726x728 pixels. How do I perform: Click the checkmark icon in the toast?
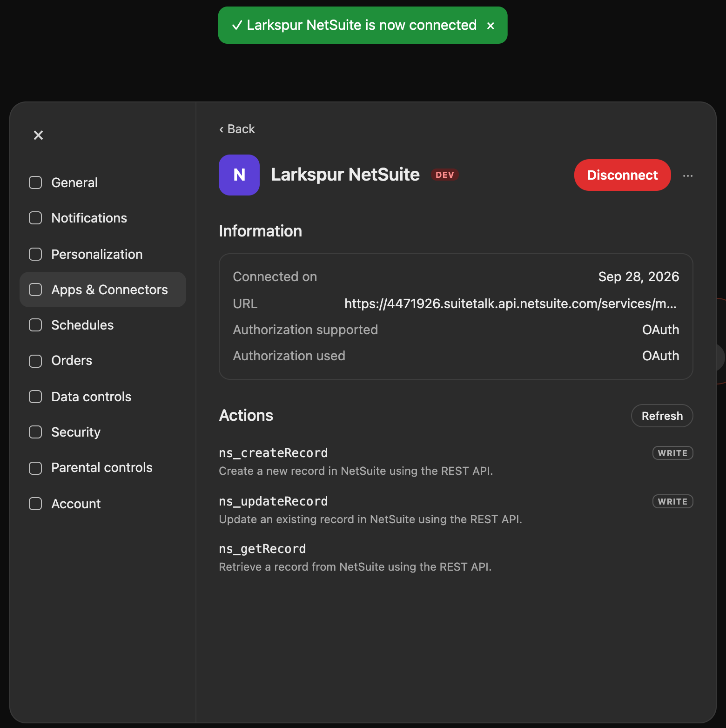tap(237, 25)
